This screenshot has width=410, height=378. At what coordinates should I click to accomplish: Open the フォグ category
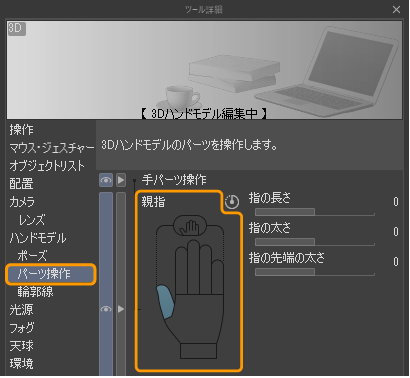pyautogui.click(x=22, y=328)
